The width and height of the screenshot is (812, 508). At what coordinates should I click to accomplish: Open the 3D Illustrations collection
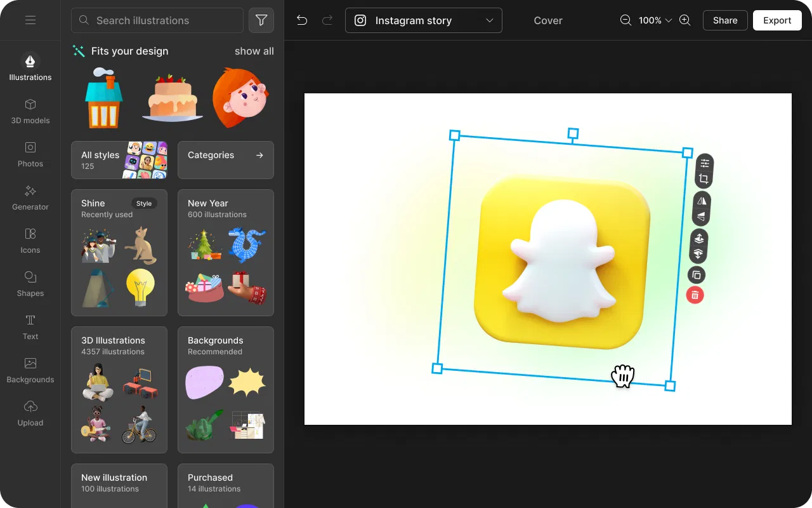(x=119, y=390)
